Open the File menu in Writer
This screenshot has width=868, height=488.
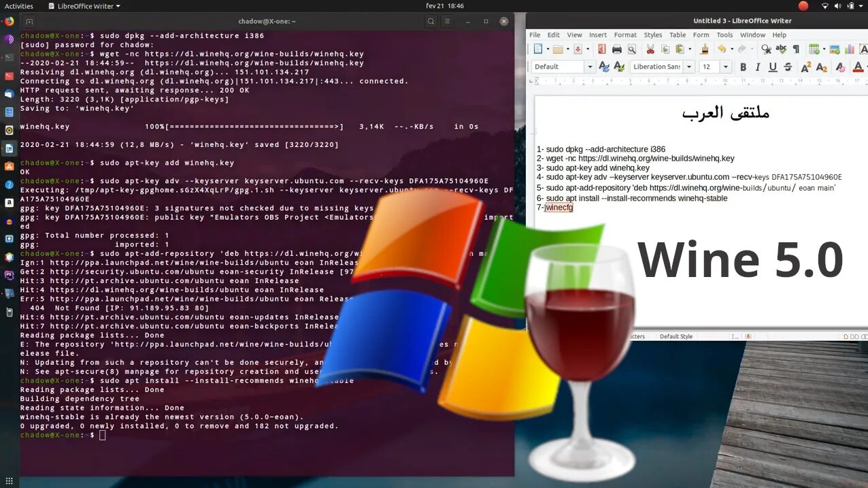pyautogui.click(x=535, y=35)
